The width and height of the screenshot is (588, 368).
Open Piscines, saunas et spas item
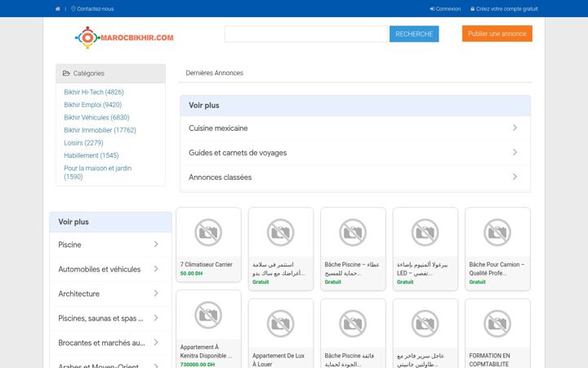(110, 318)
